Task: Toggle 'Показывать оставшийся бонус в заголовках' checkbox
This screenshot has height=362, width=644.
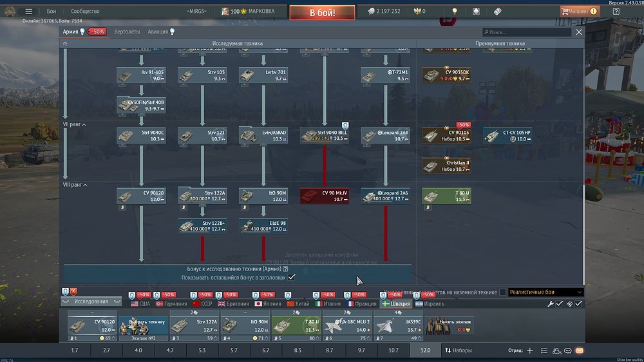Action: [292, 277]
